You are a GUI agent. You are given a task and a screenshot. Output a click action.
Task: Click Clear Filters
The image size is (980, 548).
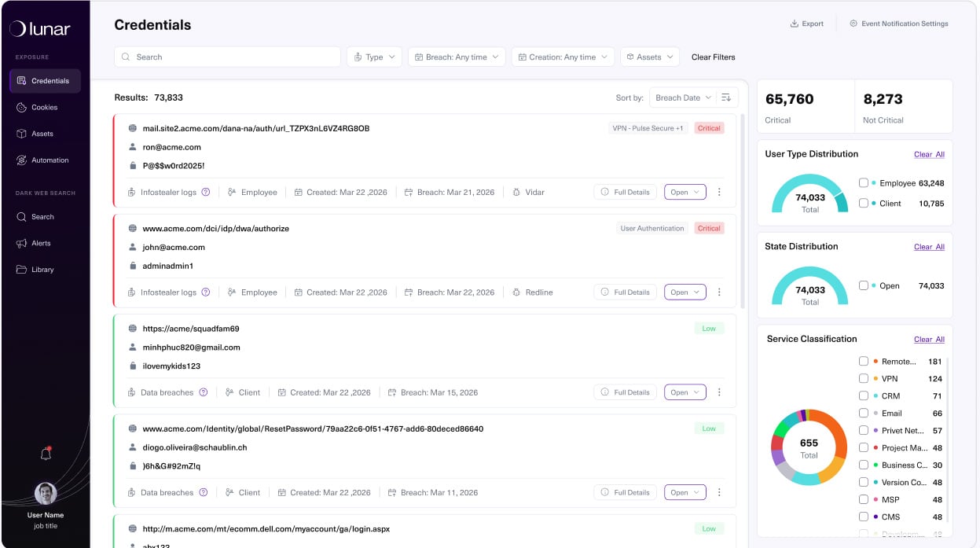[713, 57]
